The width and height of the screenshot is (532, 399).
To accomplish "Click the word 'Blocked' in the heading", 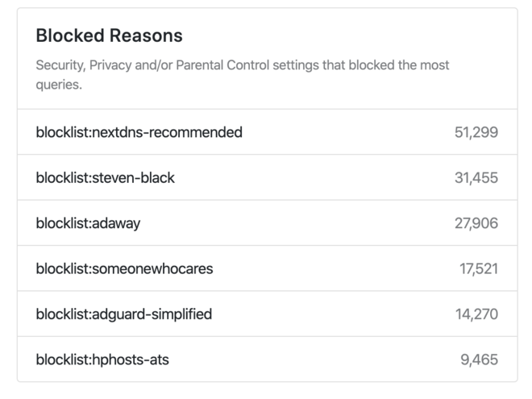I will point(70,35).
